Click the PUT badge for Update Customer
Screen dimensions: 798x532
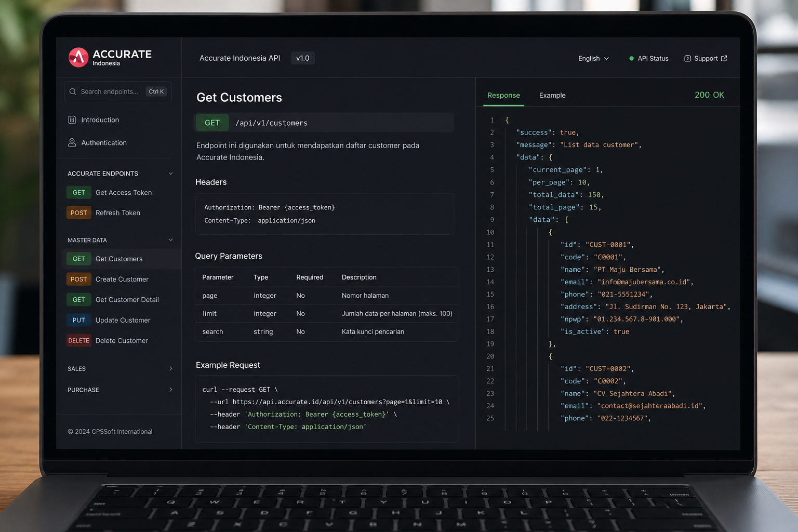click(x=79, y=320)
